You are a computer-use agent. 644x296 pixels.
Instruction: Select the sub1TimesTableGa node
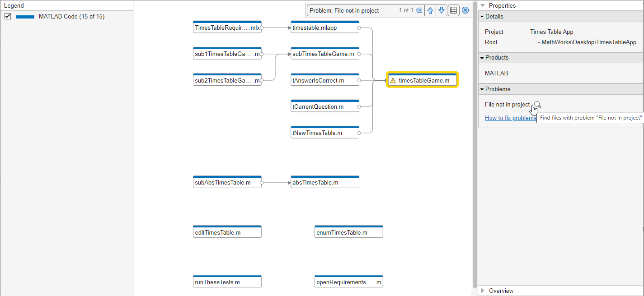click(x=227, y=54)
